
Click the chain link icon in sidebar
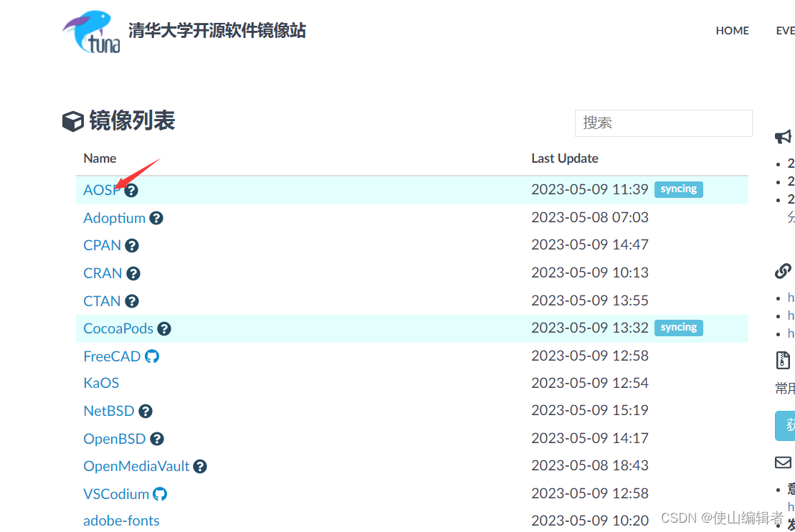click(x=783, y=271)
